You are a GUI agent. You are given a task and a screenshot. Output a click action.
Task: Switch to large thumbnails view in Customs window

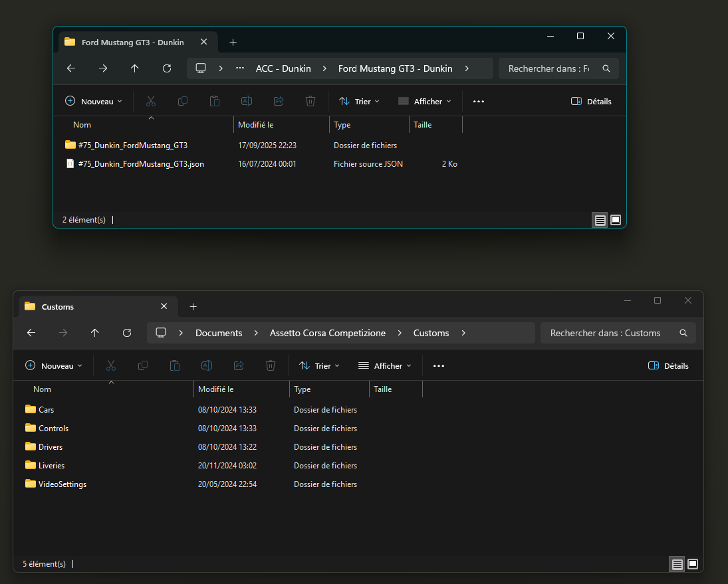[693, 564]
